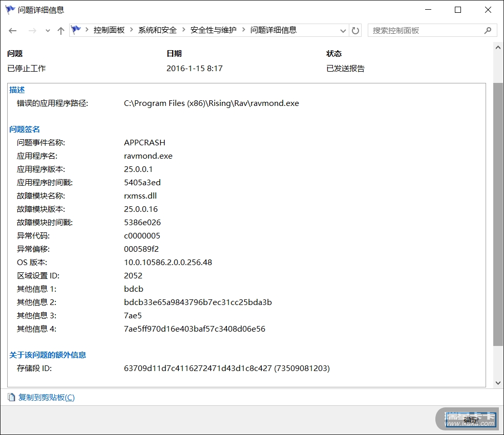Screen dimensions: 504x435
Task: Navigate to 控制面板 in the breadcrumb
Action: 109,30
